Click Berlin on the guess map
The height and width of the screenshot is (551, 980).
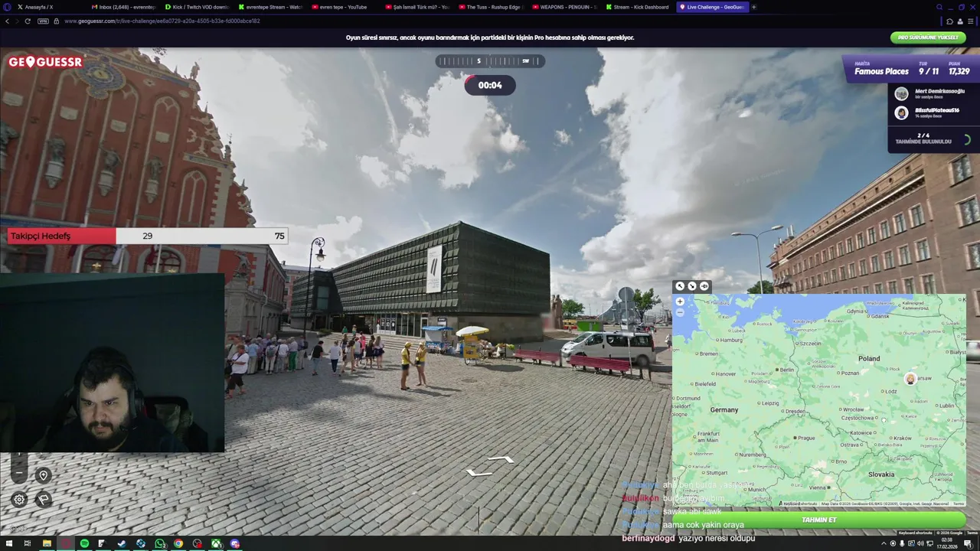point(786,370)
